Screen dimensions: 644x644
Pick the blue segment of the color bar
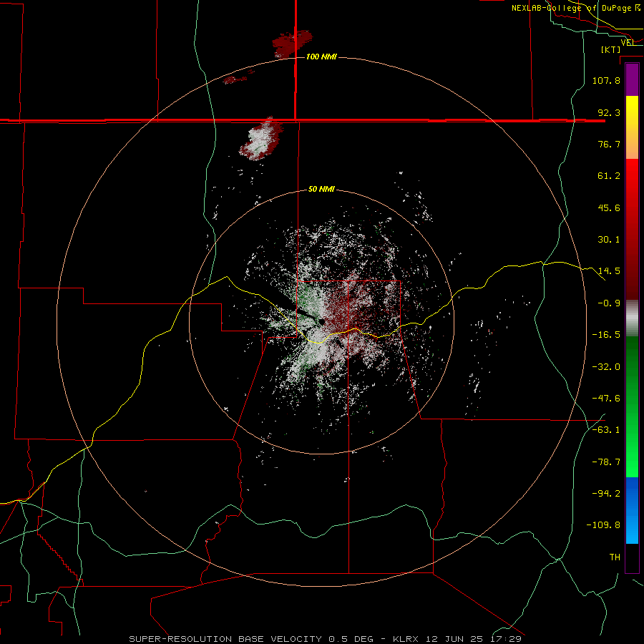point(632,510)
